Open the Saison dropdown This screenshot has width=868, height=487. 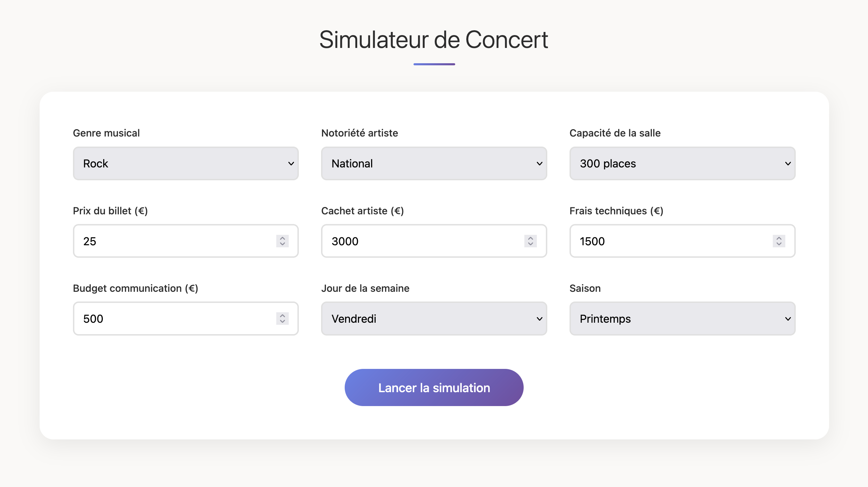point(682,319)
